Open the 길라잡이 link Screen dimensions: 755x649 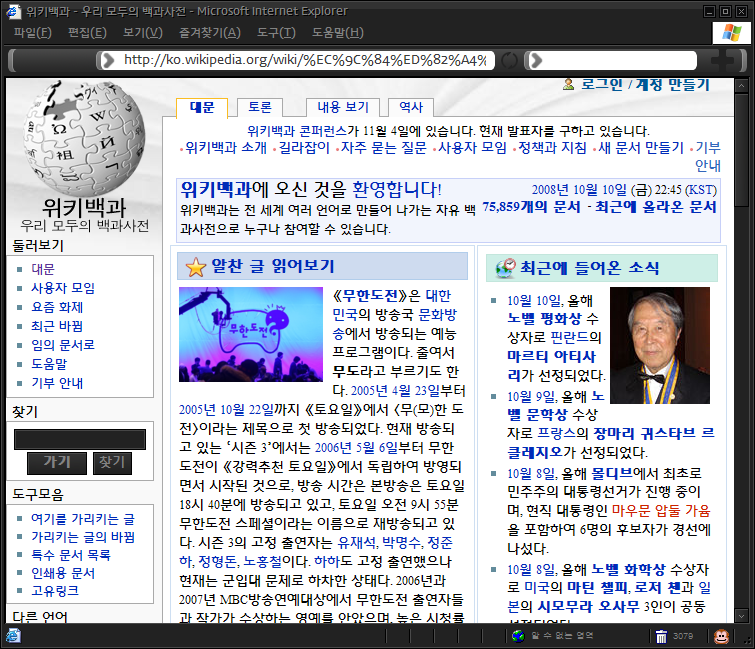coord(304,148)
